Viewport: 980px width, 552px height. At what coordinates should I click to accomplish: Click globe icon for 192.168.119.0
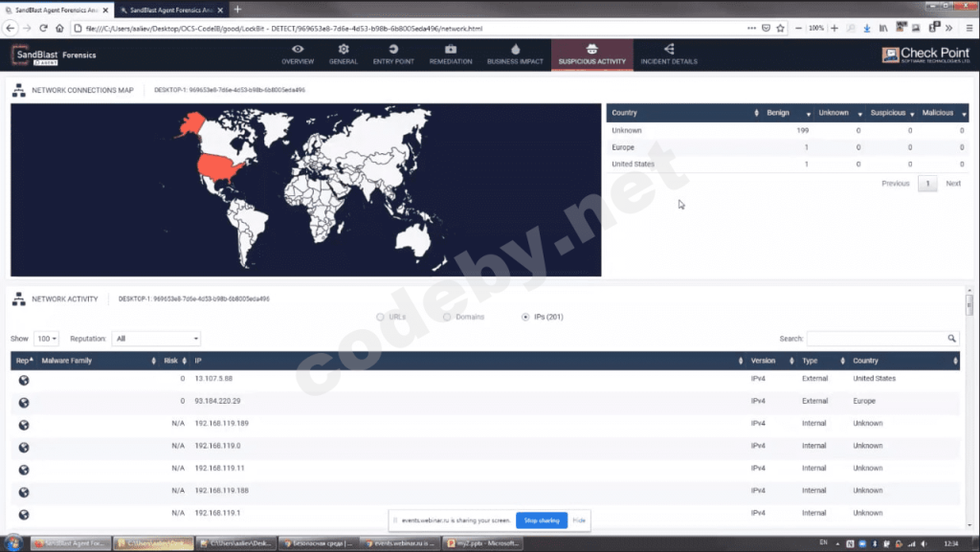tap(24, 448)
